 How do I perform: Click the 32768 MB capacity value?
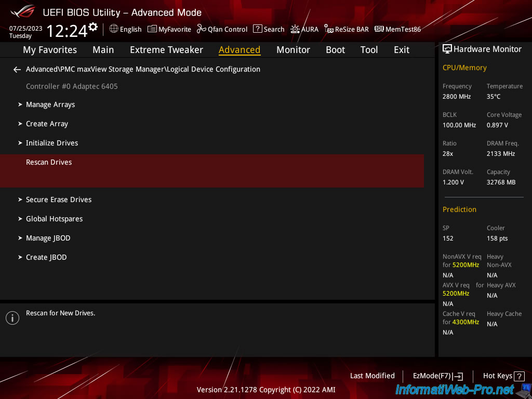pos(501,182)
